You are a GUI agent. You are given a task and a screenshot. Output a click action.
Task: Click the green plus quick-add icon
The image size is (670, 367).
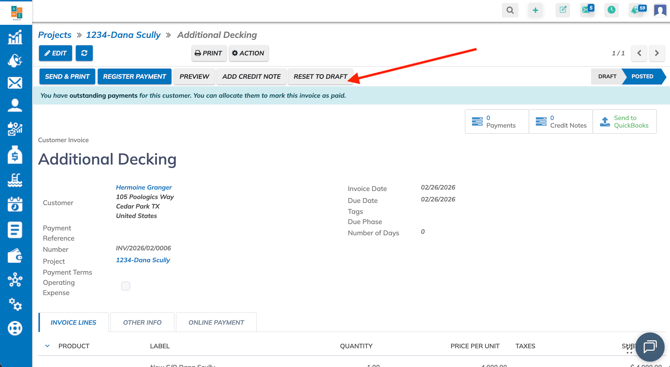coord(535,10)
